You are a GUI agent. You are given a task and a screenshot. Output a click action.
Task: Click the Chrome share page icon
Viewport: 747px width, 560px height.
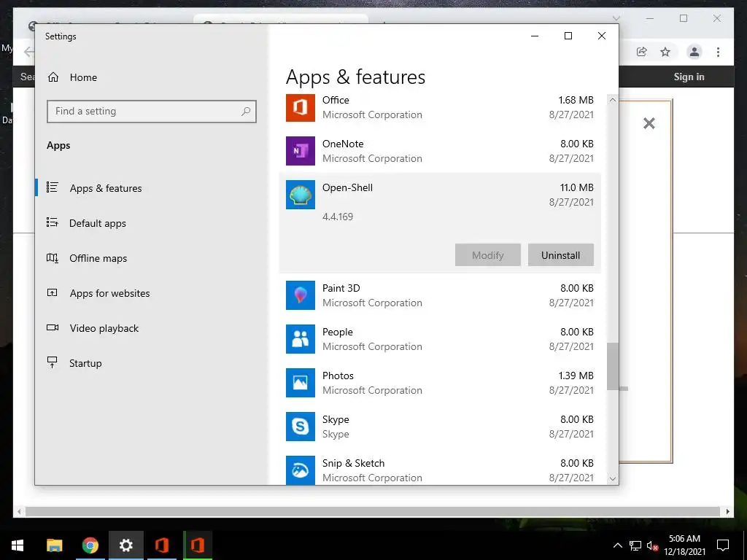[642, 52]
